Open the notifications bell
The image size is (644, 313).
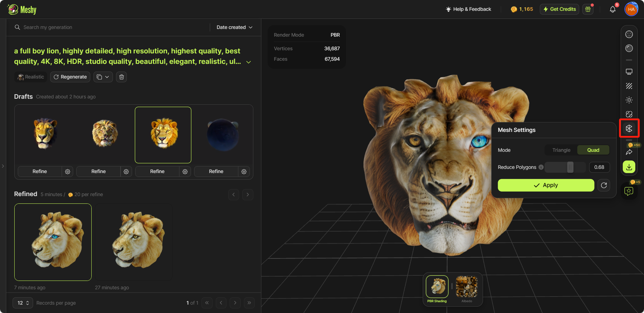612,9
